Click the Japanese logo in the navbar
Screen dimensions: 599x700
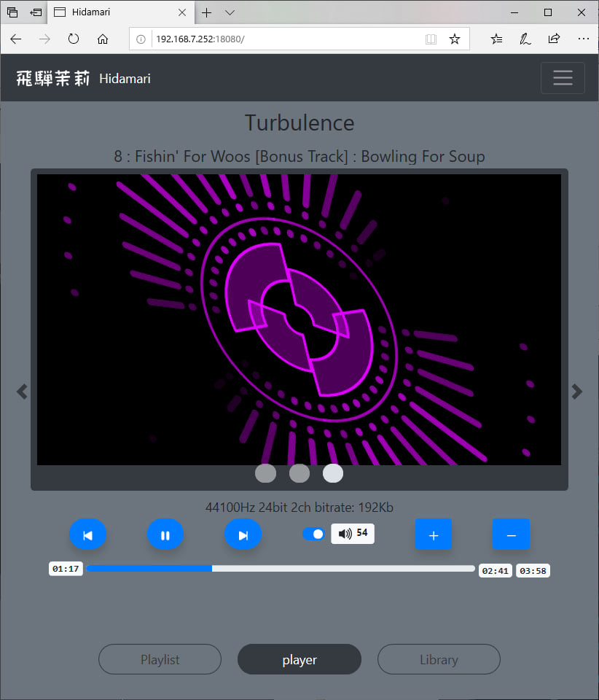tap(53, 79)
